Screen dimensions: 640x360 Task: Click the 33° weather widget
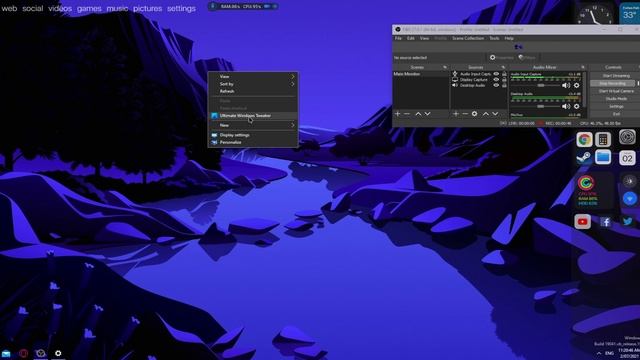pos(629,13)
